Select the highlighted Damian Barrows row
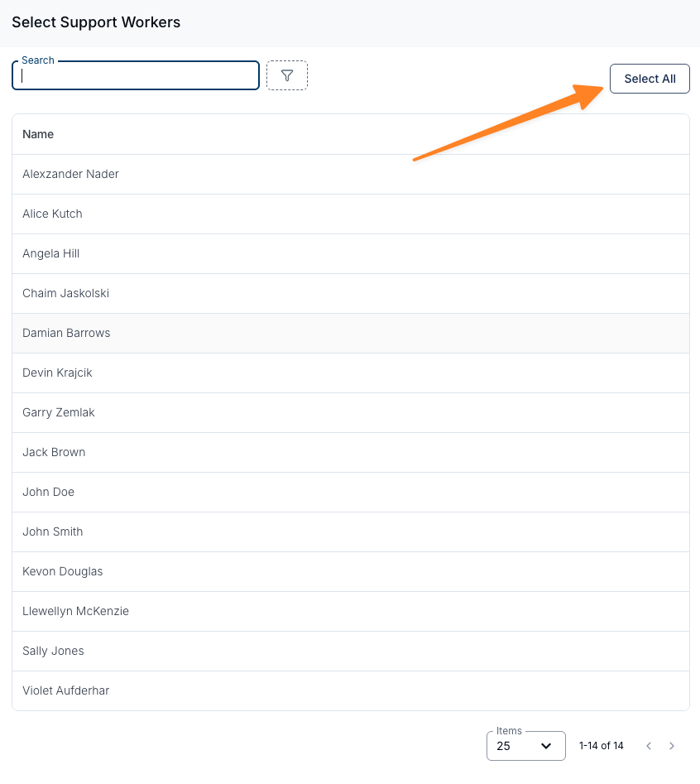700x784 pixels. click(x=351, y=333)
